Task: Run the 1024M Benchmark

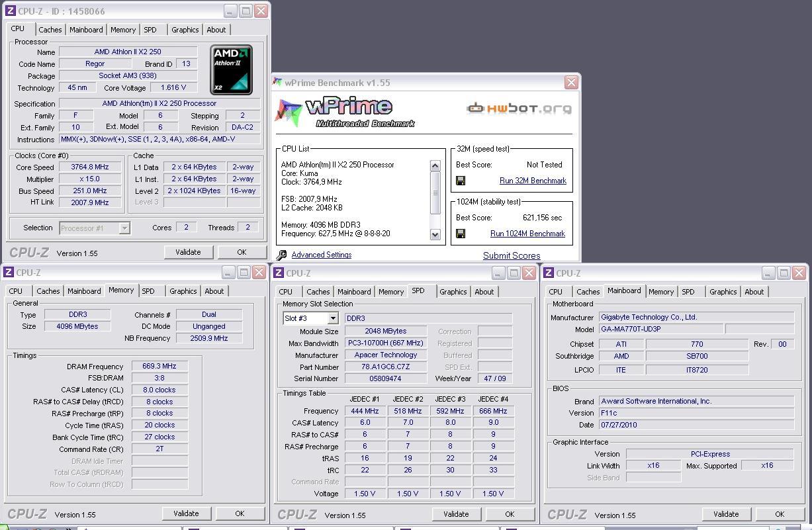Action: [527, 234]
